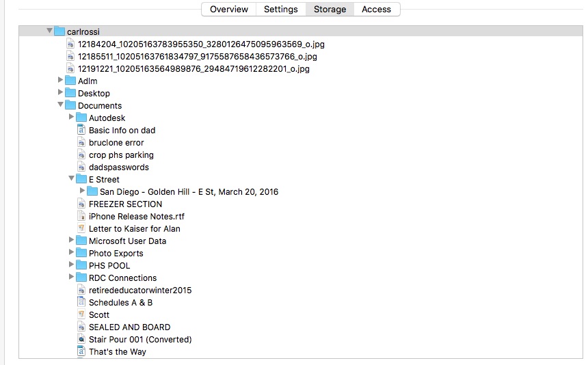Select the dadspasswords file
This screenshot has height=365, width=588.
pyautogui.click(x=118, y=167)
